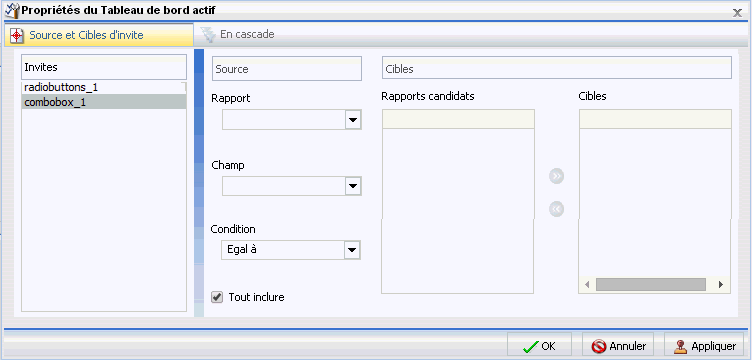Select radiobuttons_1 in the Invites list
The image size is (752, 360).
[104, 87]
